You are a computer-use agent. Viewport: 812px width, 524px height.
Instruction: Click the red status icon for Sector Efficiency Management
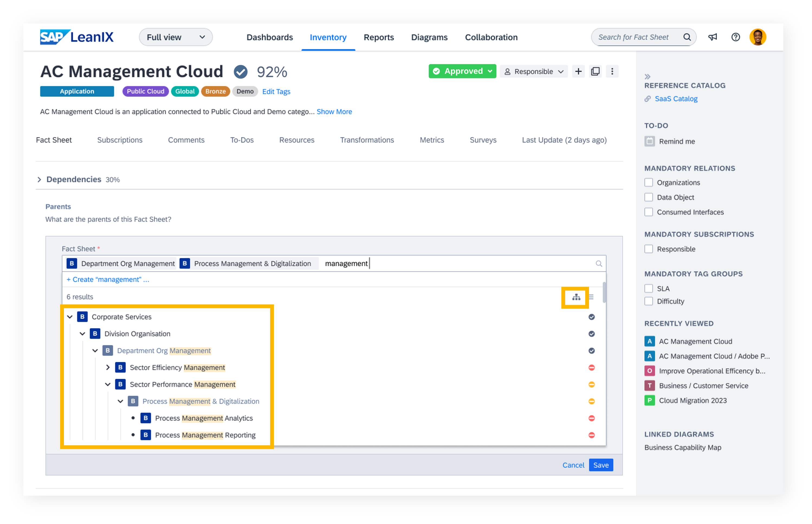591,367
